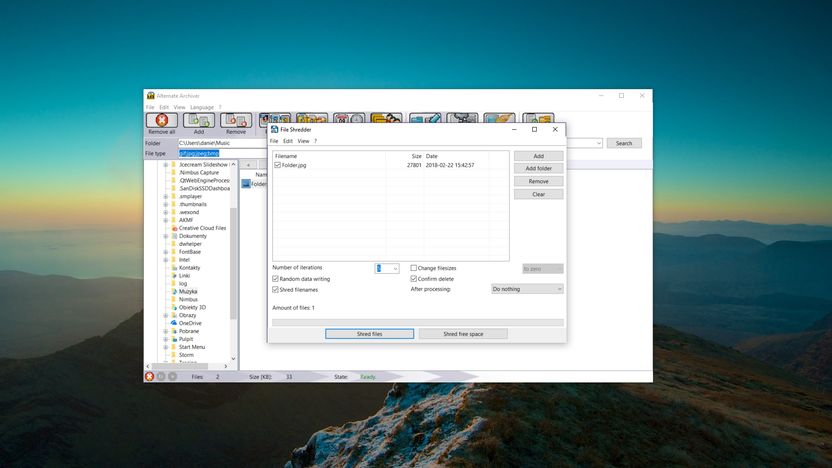The image size is (832, 468).
Task: Expand the Dokumenty folder node
Action: coord(166,236)
